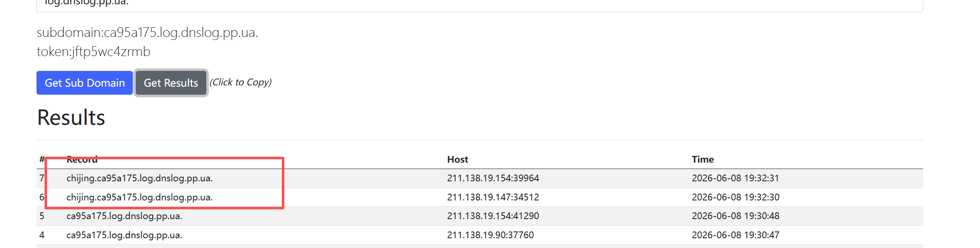
Task: Click the subdomain text to copy it
Action: [147, 33]
